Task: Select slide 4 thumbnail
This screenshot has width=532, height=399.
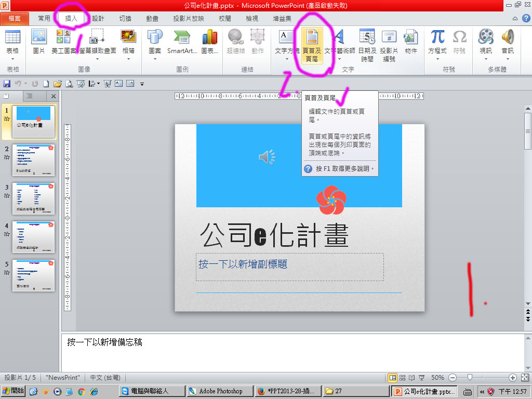Action: [x=33, y=237]
